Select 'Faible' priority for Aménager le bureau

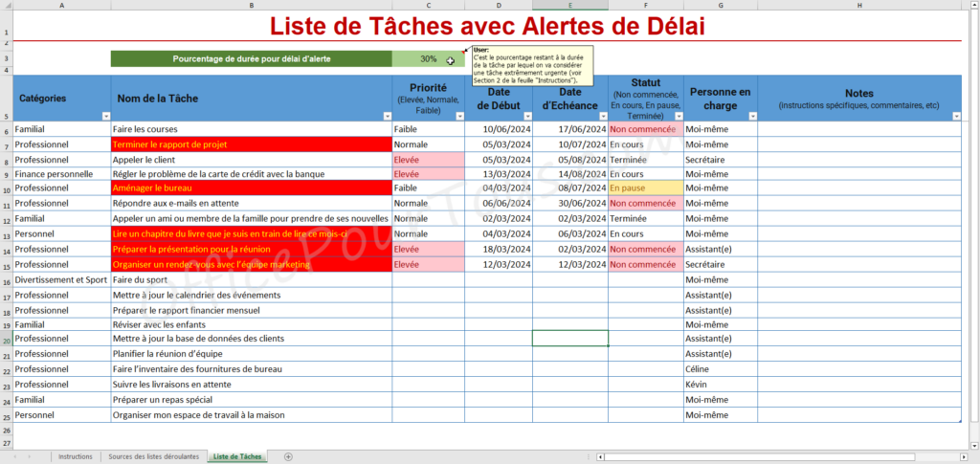428,188
